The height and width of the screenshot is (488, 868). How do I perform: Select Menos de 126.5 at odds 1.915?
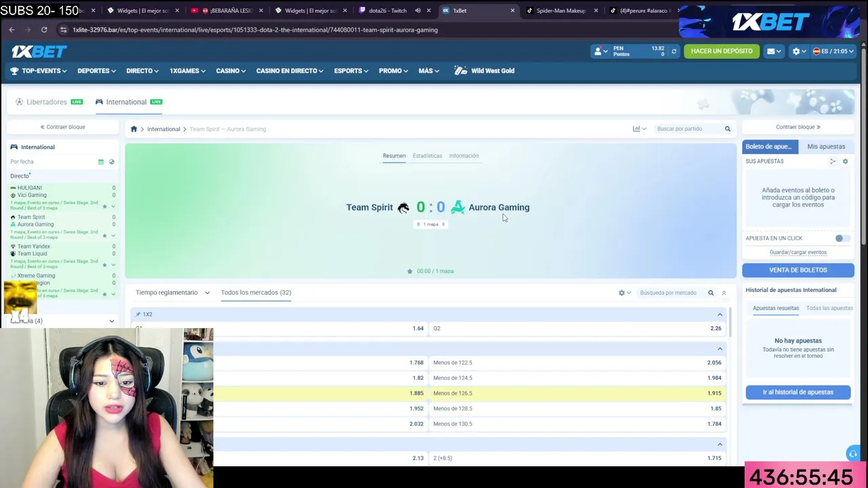tap(578, 393)
